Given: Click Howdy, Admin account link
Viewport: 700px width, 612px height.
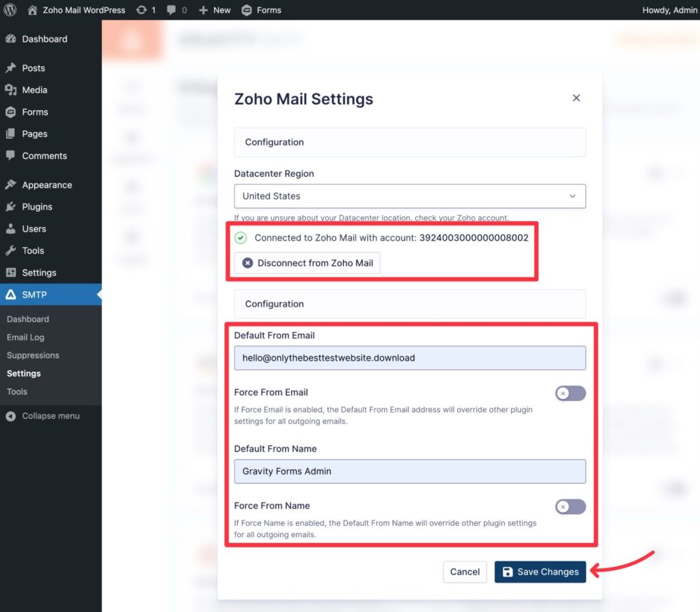Looking at the screenshot, I should (670, 10).
